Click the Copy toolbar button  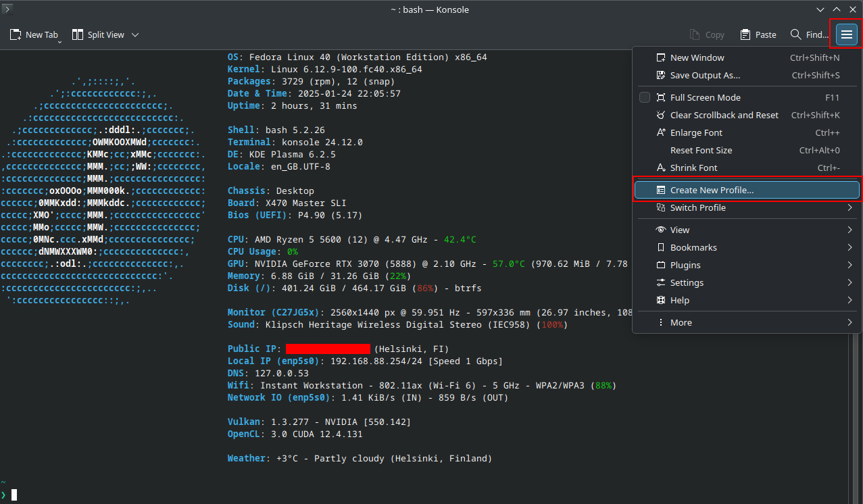707,34
